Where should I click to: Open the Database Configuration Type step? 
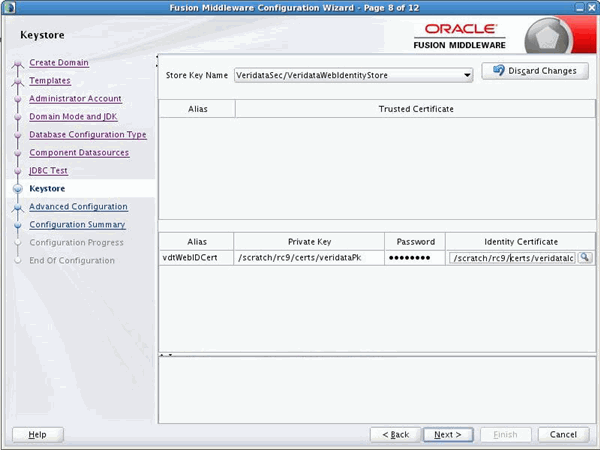coord(88,134)
